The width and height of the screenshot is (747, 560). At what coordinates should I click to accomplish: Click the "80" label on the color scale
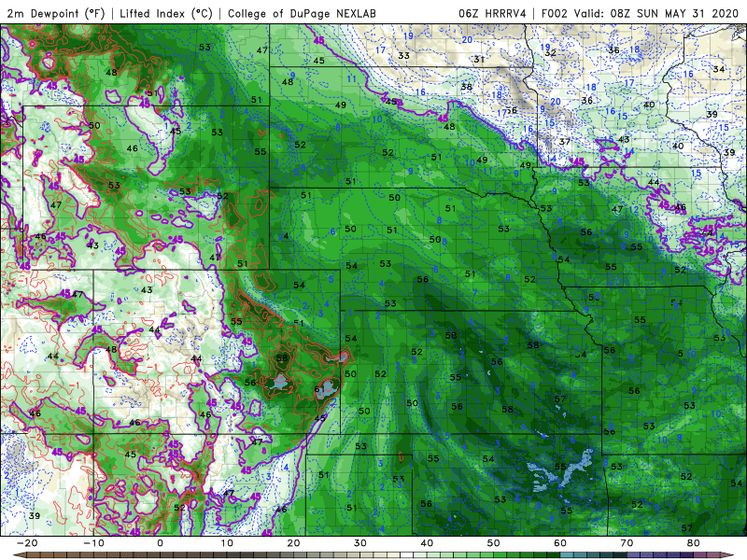[x=694, y=543]
